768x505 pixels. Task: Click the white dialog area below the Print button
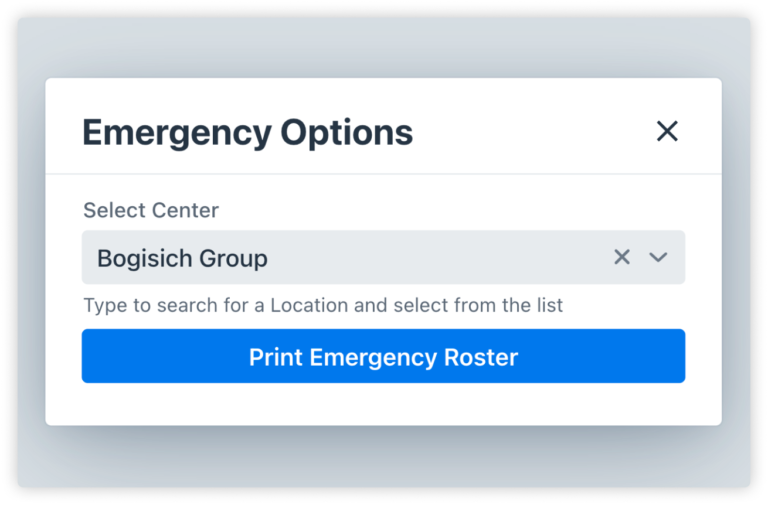tap(383, 404)
